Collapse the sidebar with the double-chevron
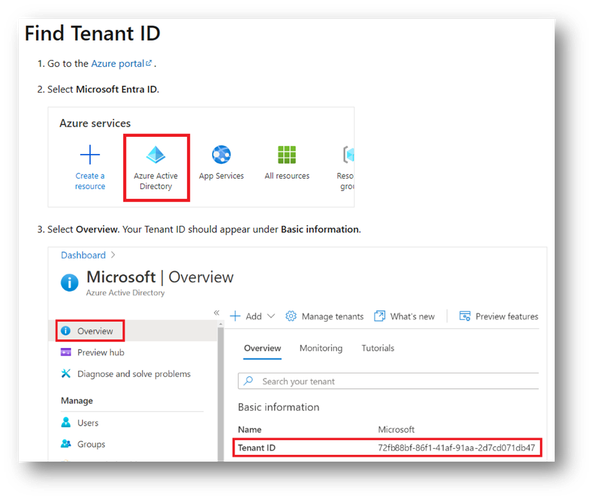The height and width of the screenshot is (500, 593). (216, 312)
